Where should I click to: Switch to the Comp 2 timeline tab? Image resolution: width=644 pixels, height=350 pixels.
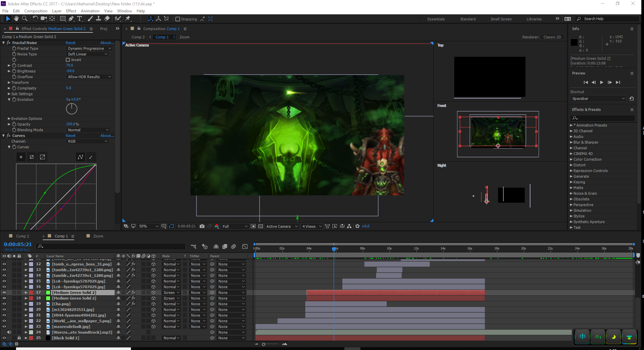[x=22, y=236]
